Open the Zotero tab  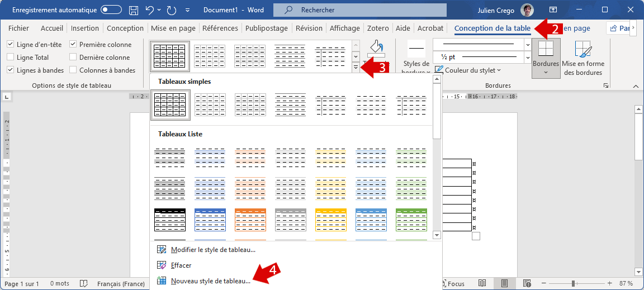click(378, 28)
